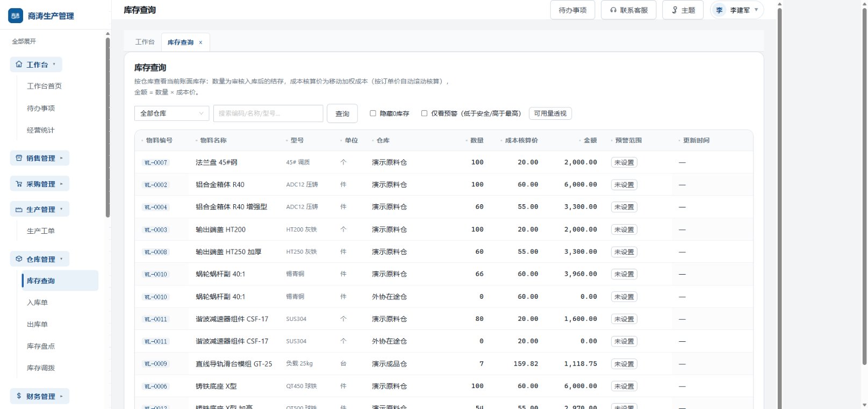Click the 李 user avatar

click(x=719, y=10)
